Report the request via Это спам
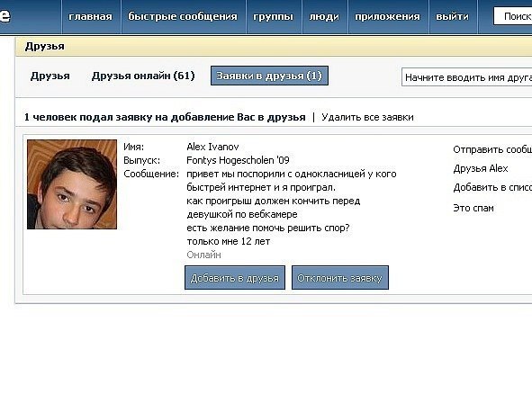The height and width of the screenshot is (403, 532). pyautogui.click(x=473, y=208)
